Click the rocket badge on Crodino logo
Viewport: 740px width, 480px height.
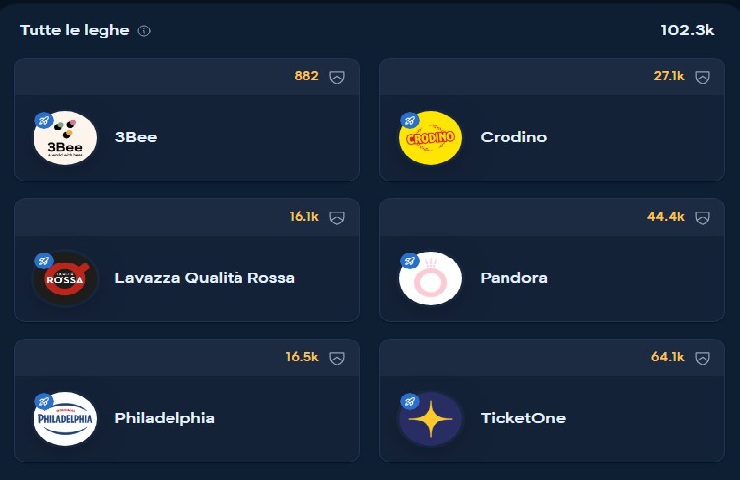click(x=409, y=120)
